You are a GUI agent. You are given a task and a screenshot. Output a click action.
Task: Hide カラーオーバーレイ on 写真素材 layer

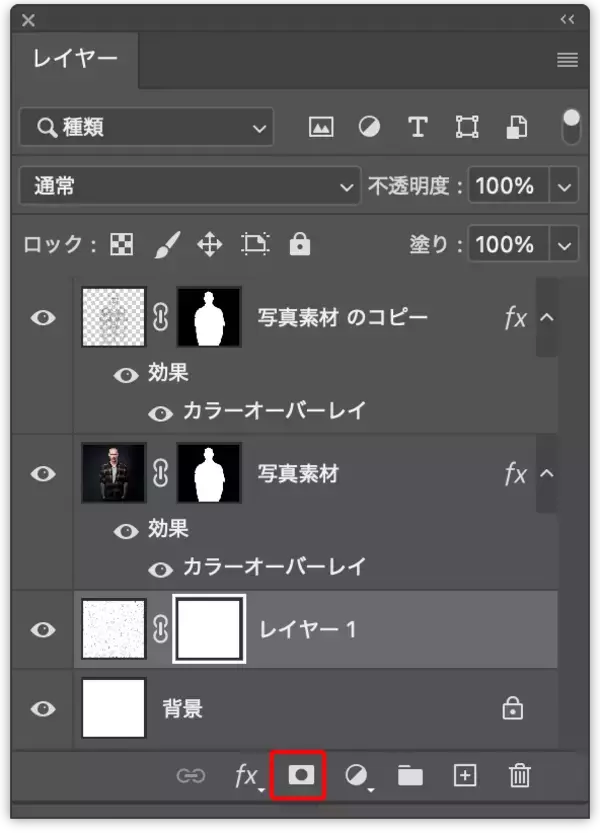160,570
